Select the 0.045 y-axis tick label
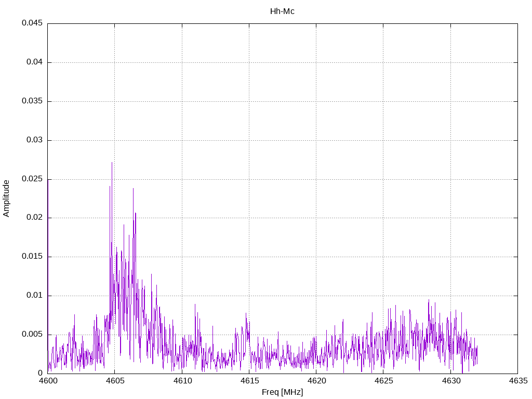The height and width of the screenshot is (399, 532). pos(32,23)
